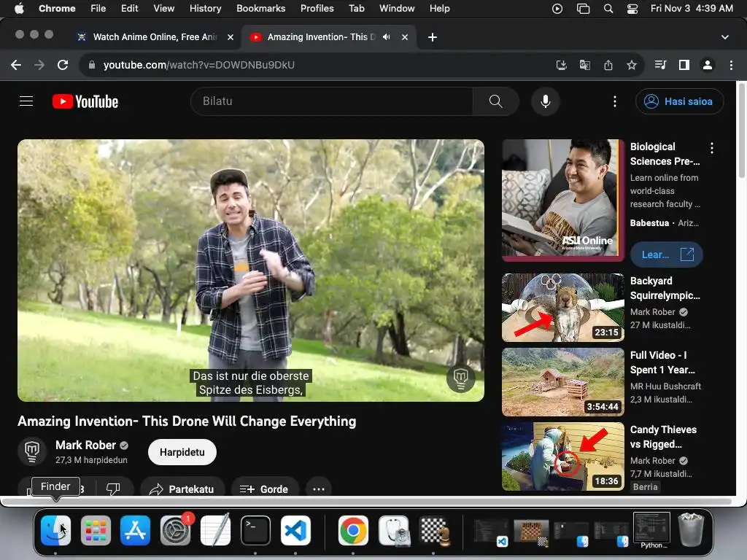Click the Hasi saioa sign-in button
The image size is (747, 560).
(679, 101)
